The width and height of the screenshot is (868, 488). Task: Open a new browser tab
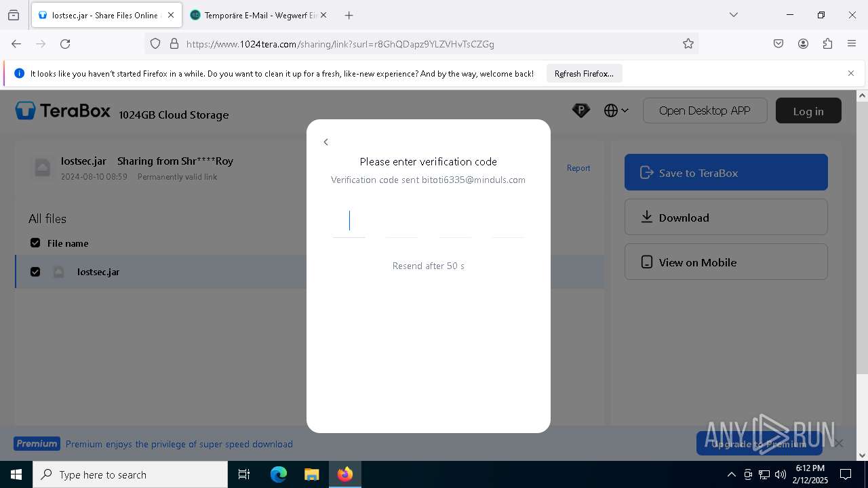coord(349,15)
